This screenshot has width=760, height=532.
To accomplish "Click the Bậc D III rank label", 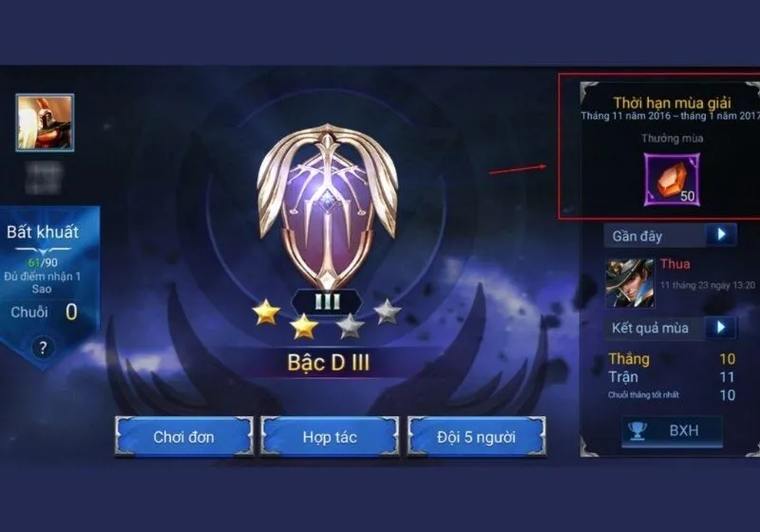I will (328, 362).
